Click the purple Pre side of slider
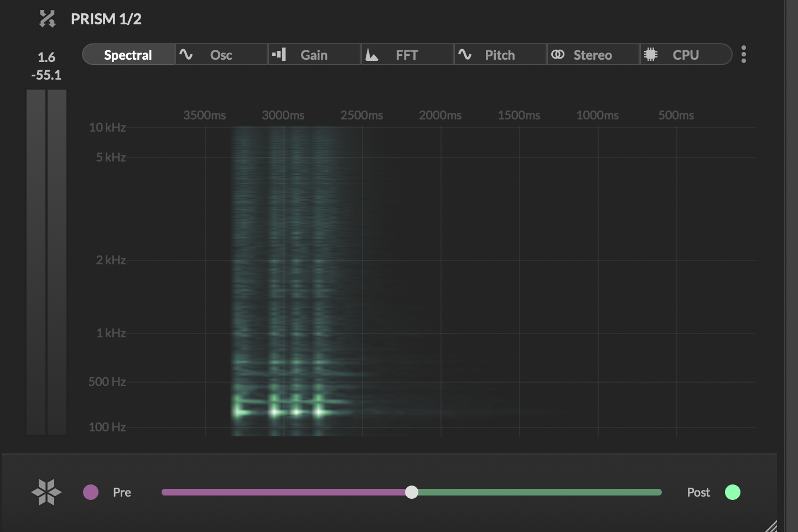This screenshot has width=798, height=532. pos(283,492)
